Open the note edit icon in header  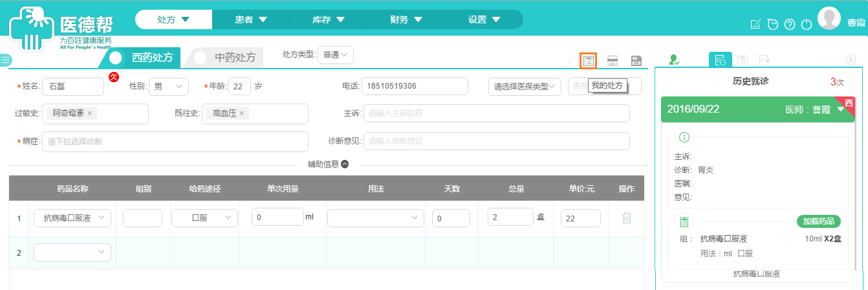[x=755, y=24]
